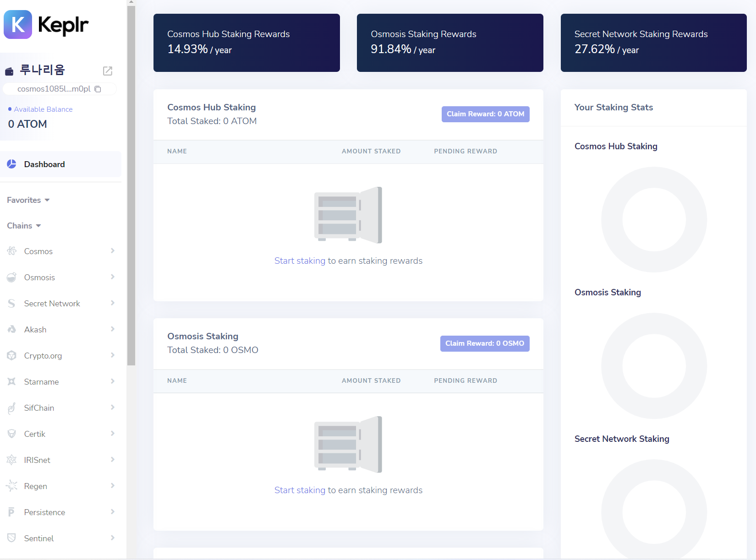Screen dimensions: 756x560
Task: Click the 0 ATOM available balance
Action: [x=27, y=124]
